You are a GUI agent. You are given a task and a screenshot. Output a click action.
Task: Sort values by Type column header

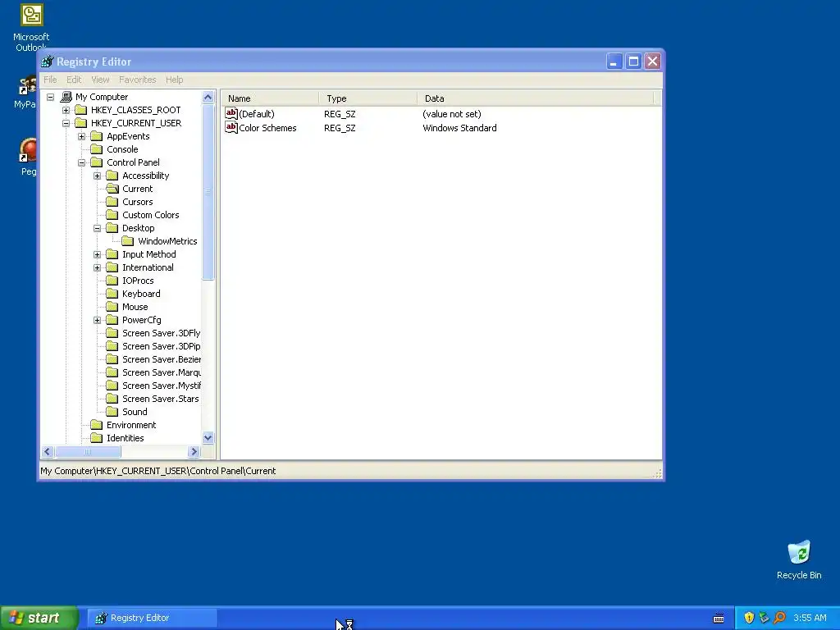(x=368, y=98)
